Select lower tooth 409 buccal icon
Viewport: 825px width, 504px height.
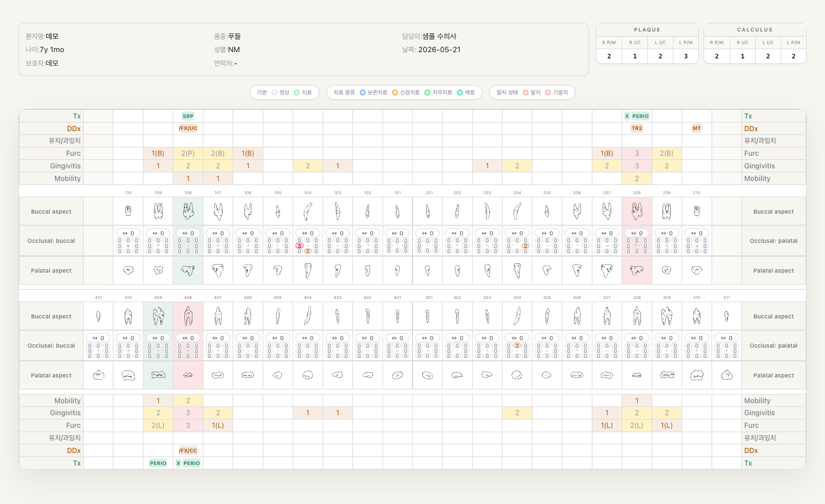[x=158, y=316]
